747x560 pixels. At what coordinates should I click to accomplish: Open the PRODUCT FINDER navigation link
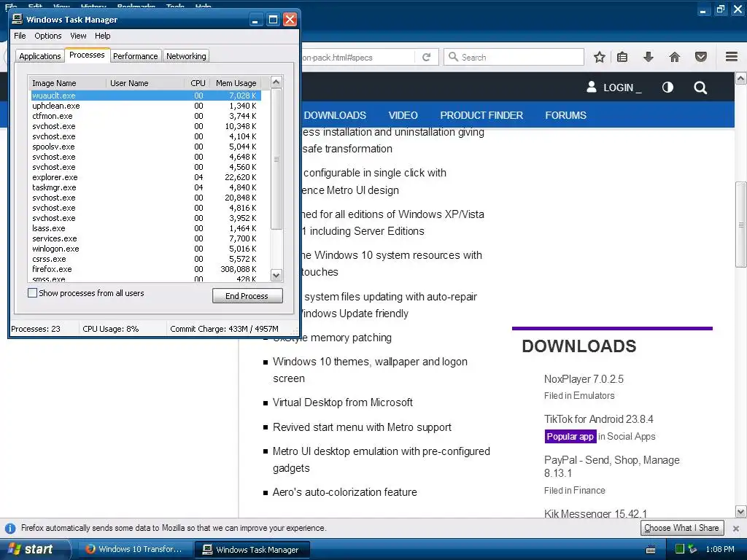[481, 115]
